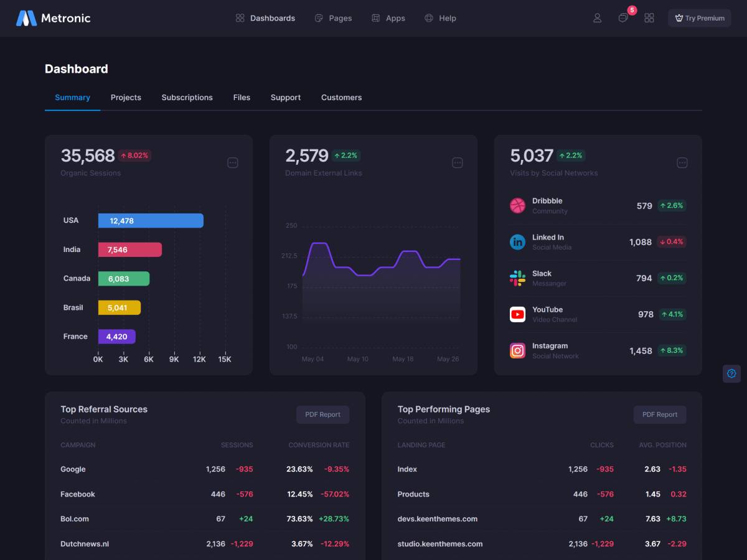Open the user profile icon
The height and width of the screenshot is (560, 747).
coord(597,18)
